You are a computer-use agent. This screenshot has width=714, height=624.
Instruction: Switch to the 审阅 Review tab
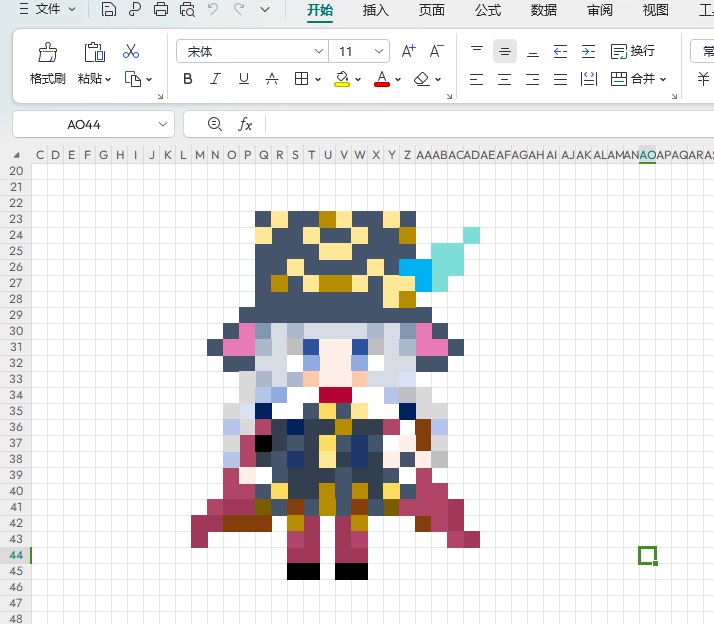(x=600, y=10)
